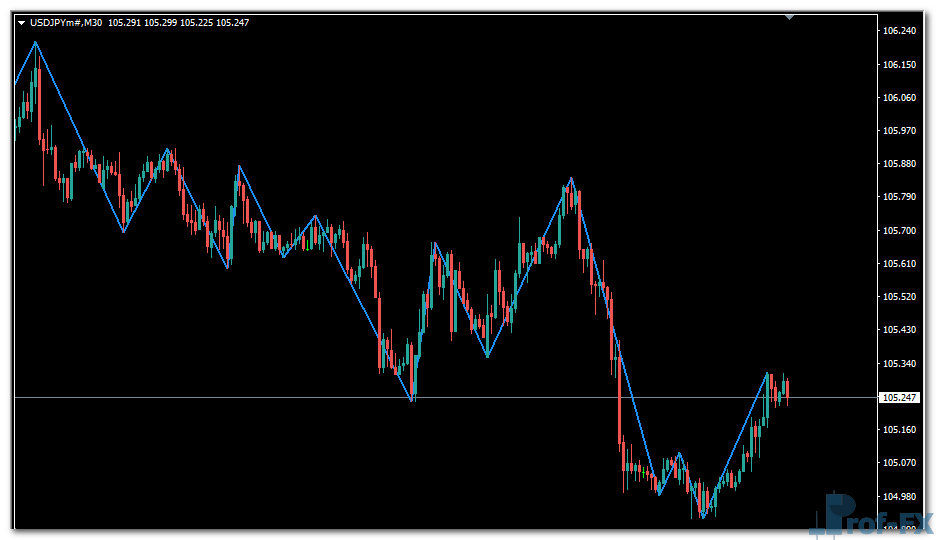Click the 105.070 price scale label
936x540 pixels.
[900, 463]
